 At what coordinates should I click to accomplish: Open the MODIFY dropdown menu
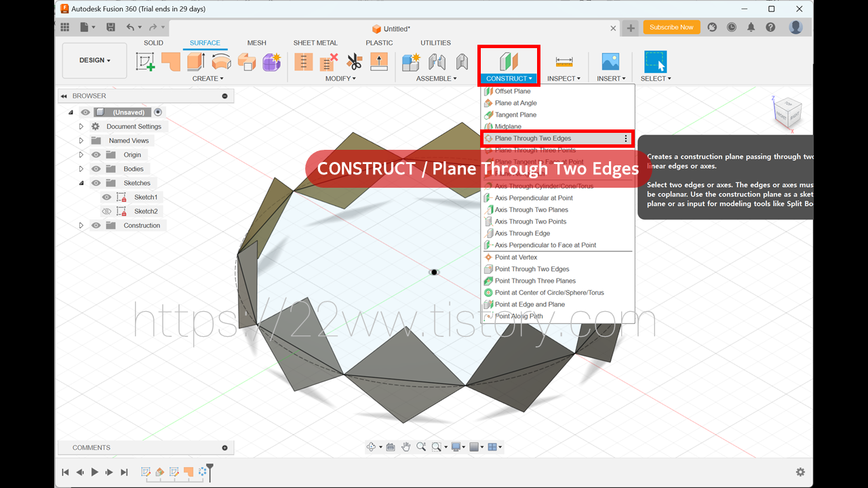[340, 79]
